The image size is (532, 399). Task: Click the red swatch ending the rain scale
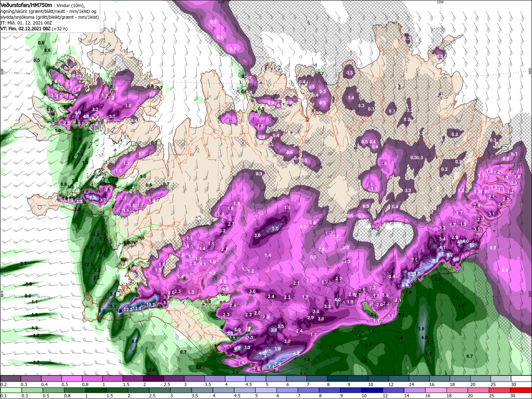click(x=522, y=390)
